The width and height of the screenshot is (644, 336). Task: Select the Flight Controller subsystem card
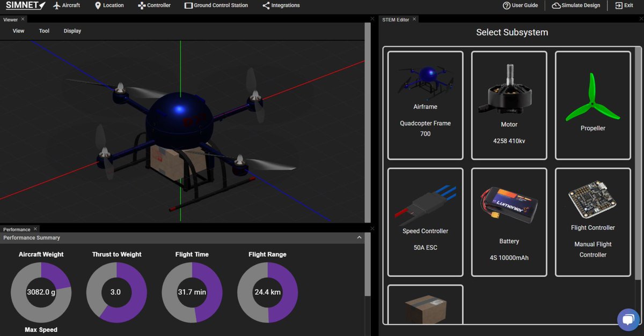pyautogui.click(x=593, y=222)
